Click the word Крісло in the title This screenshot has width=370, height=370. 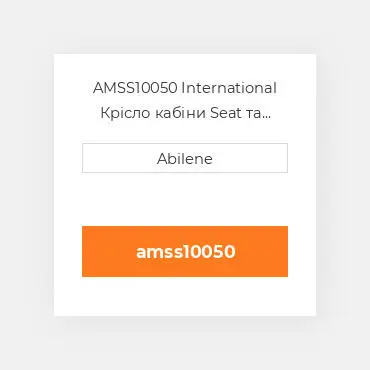coord(125,113)
